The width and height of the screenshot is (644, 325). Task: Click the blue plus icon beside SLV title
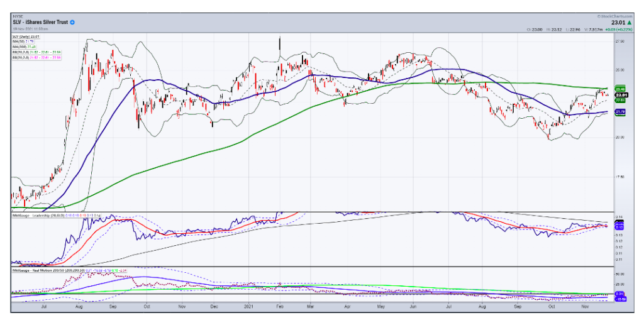(72, 22)
